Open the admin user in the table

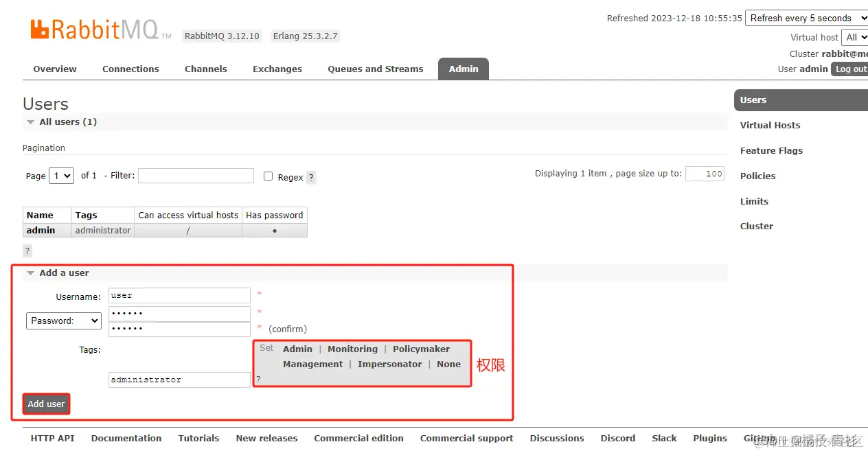(41, 230)
